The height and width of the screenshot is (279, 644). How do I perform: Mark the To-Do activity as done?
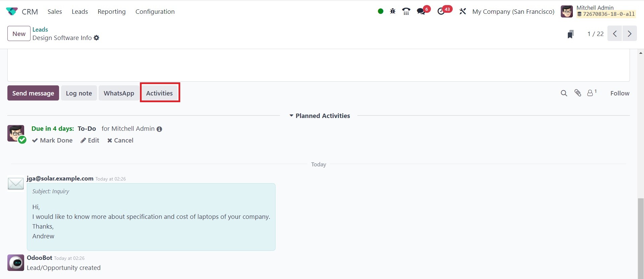(x=52, y=140)
